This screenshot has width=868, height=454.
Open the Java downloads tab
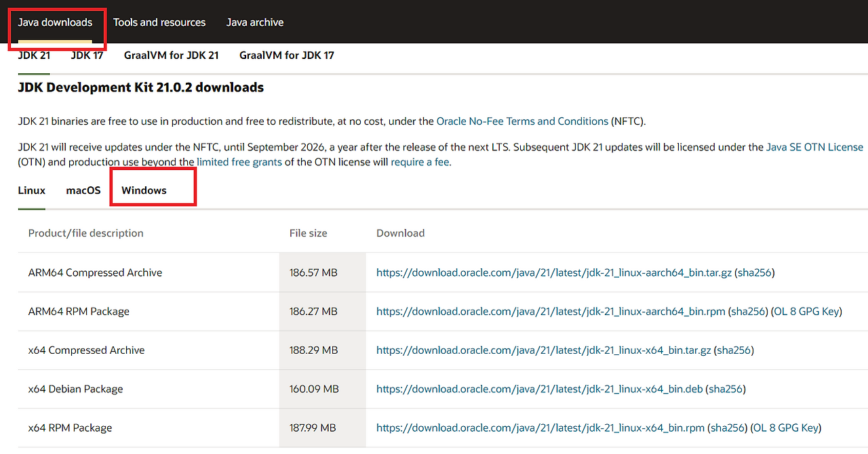[55, 22]
